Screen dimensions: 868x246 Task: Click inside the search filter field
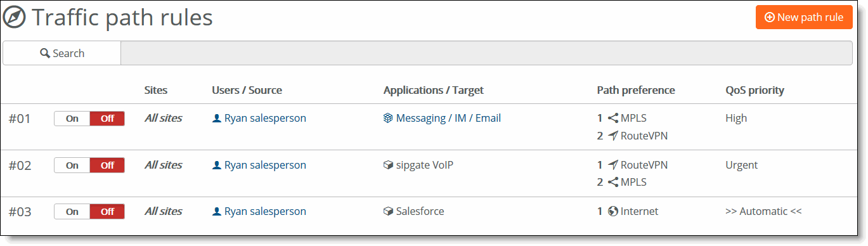[486, 53]
